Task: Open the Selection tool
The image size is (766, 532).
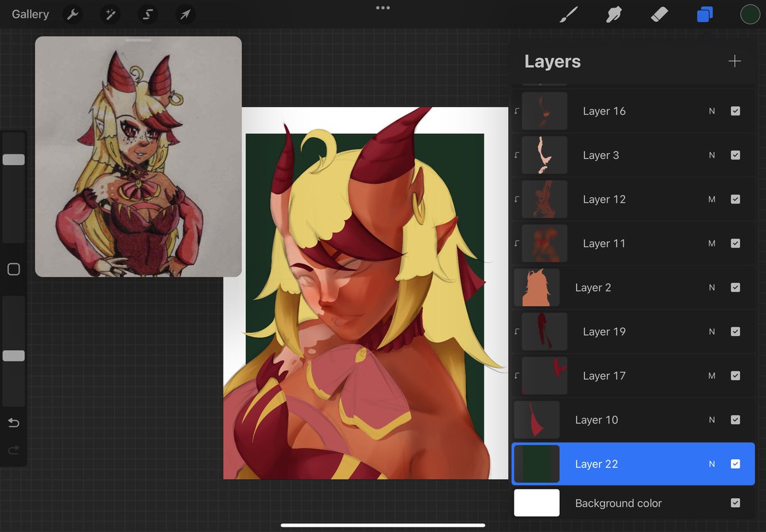Action: coord(148,14)
